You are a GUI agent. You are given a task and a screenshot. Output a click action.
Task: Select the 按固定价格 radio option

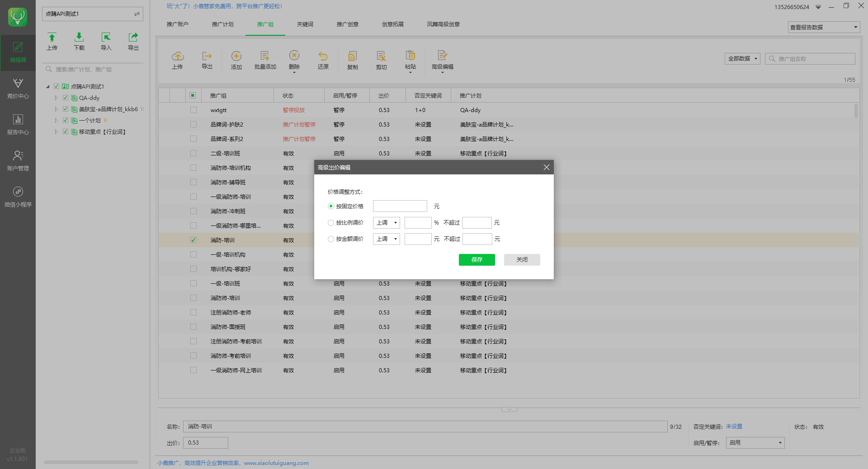(331, 206)
